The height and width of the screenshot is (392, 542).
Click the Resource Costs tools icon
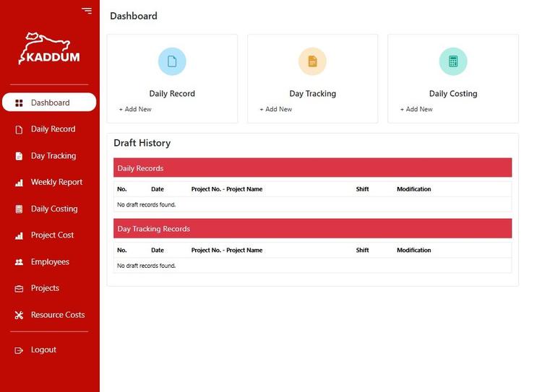click(x=19, y=315)
